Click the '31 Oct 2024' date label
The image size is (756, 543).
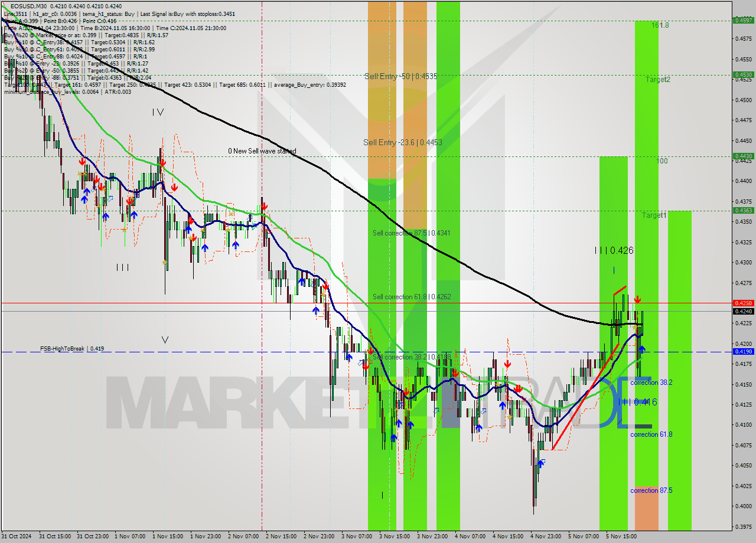coord(17,536)
